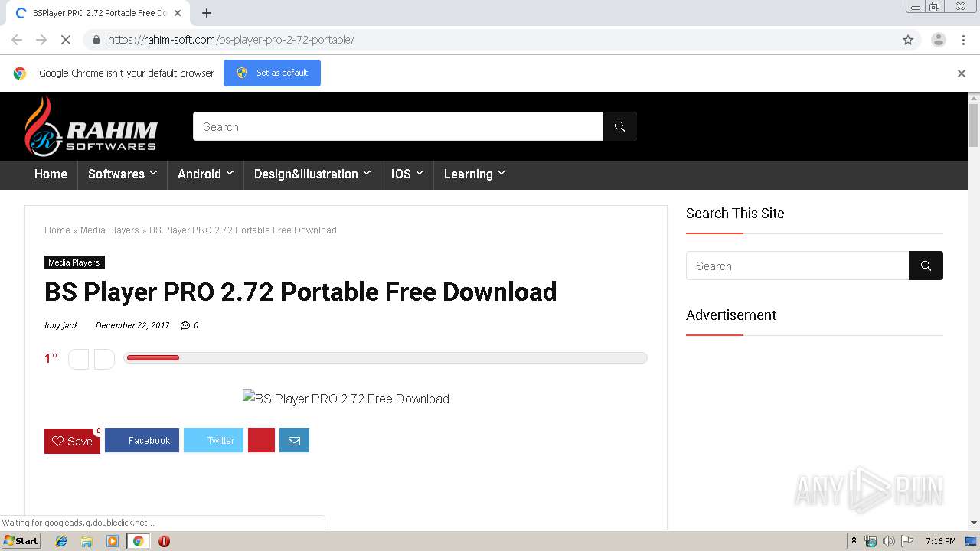Follow the Home breadcrumb link
The width and height of the screenshot is (980, 551).
(57, 230)
